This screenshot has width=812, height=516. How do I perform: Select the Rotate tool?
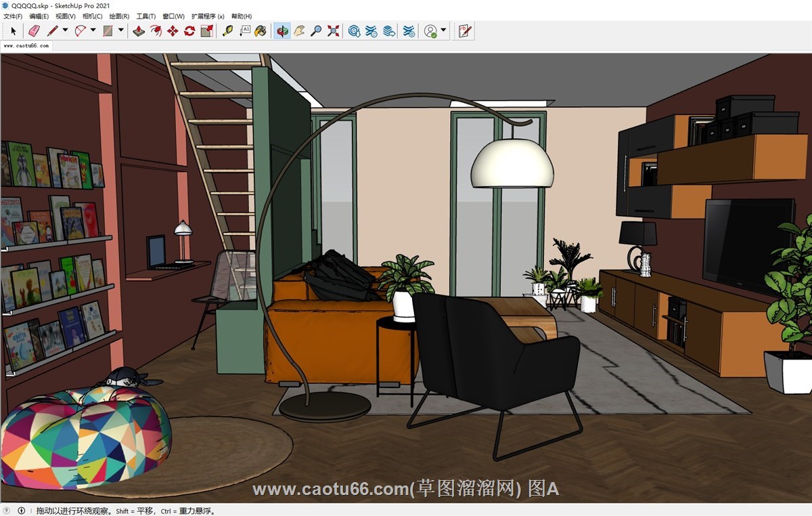pos(189,30)
